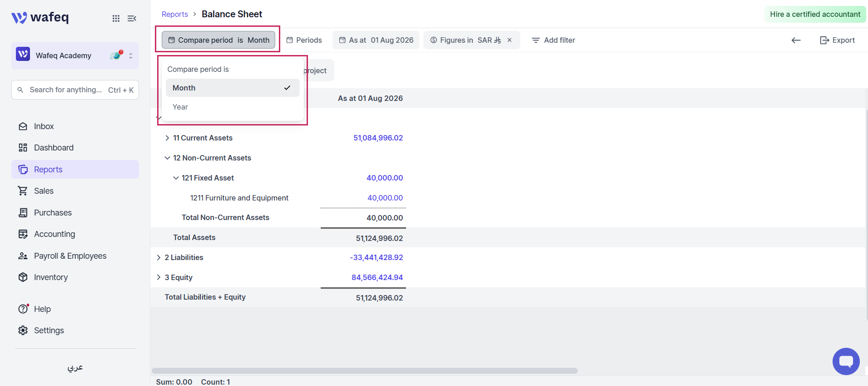
Task: Open Help in the sidebar
Action: click(75, 309)
